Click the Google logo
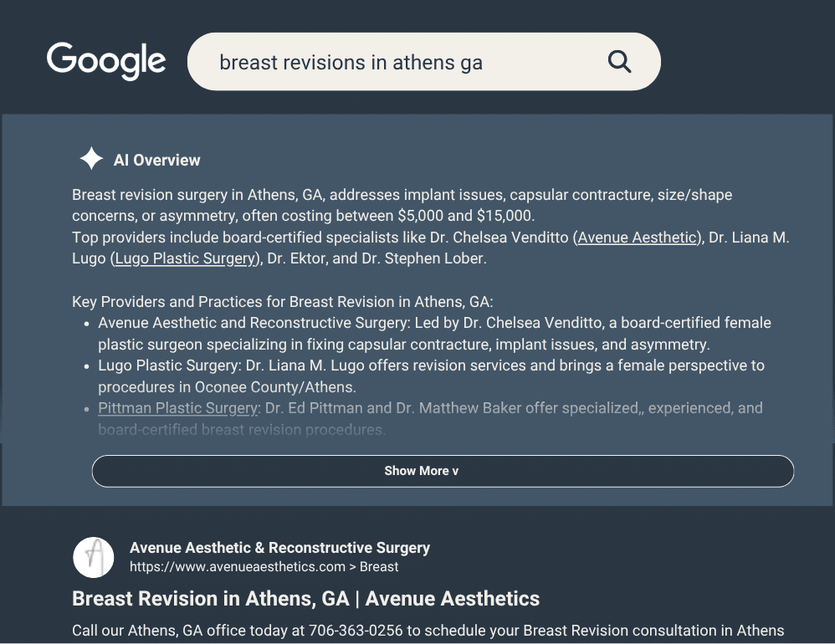835x644 pixels. (106, 60)
